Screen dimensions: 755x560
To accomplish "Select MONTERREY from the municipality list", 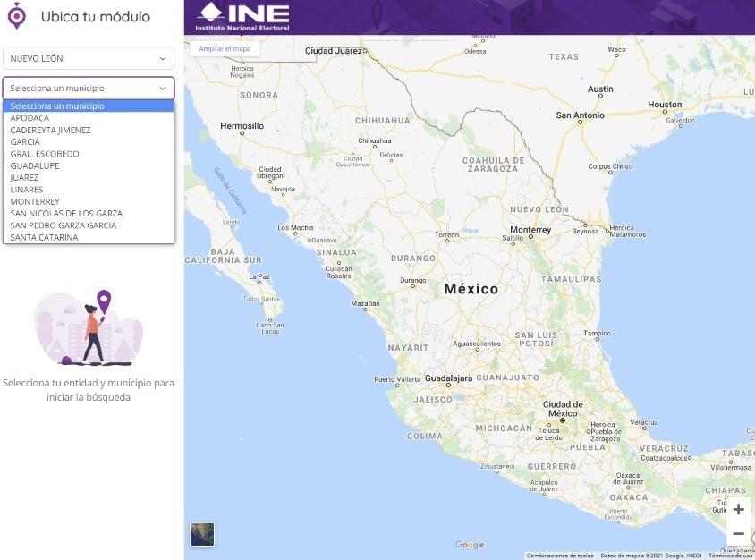I will [x=35, y=201].
